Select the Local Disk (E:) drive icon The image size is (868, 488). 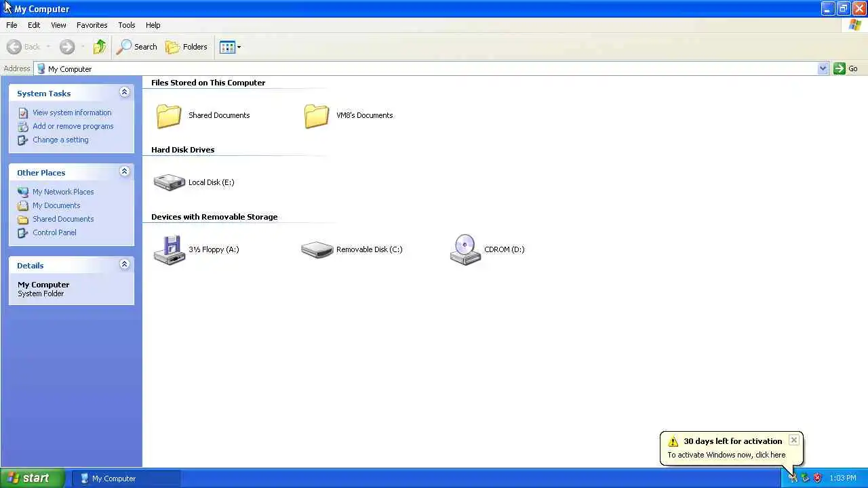pyautogui.click(x=169, y=182)
